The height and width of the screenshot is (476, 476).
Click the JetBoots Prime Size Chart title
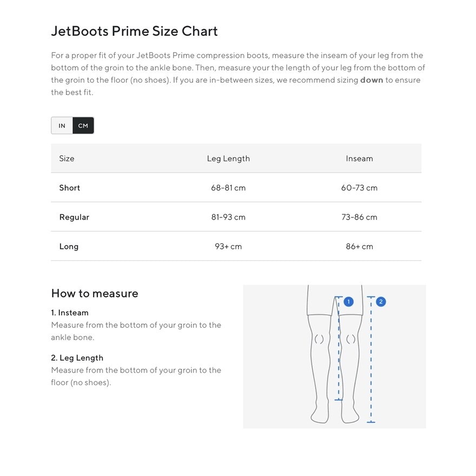coord(134,31)
